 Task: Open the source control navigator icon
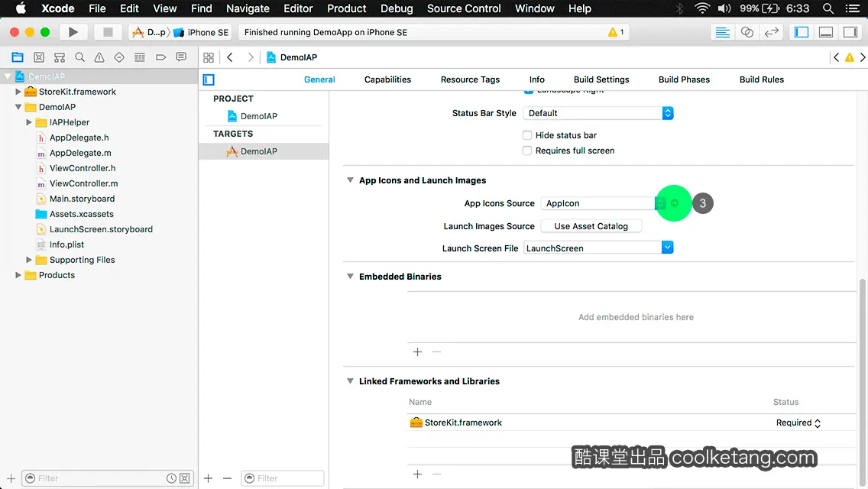(39, 57)
